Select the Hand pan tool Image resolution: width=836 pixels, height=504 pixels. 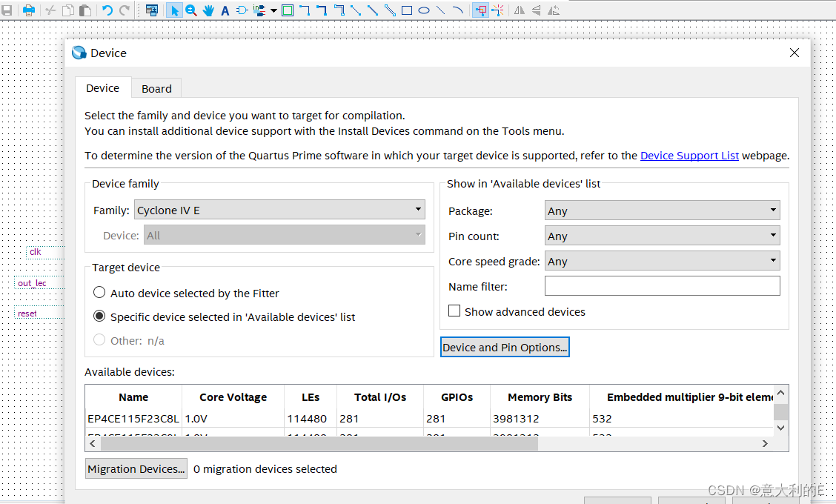[208, 10]
